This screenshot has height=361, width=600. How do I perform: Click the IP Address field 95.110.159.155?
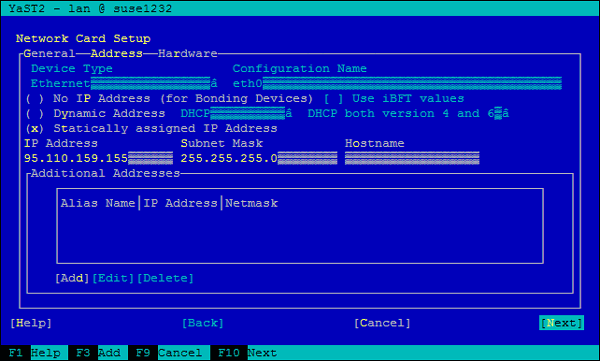(x=98, y=158)
